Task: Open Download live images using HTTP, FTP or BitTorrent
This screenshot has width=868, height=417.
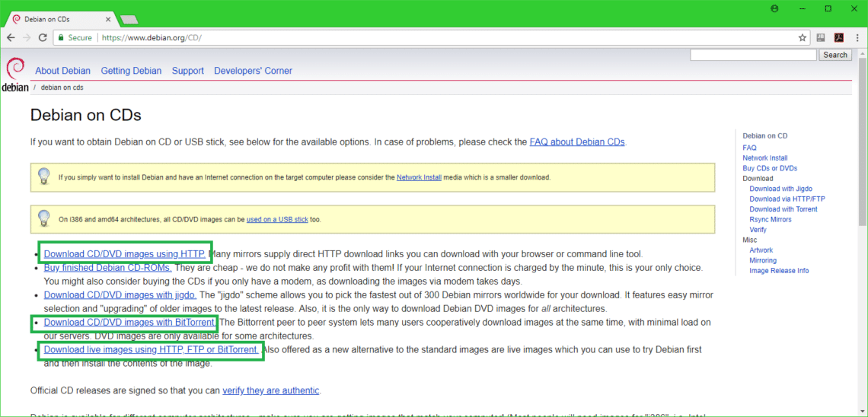Action: pos(151,349)
